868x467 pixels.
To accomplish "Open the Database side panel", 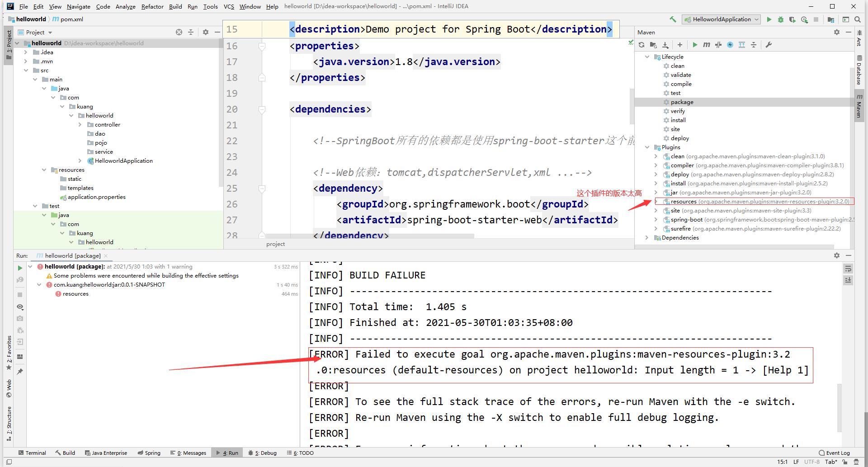I will [859, 70].
